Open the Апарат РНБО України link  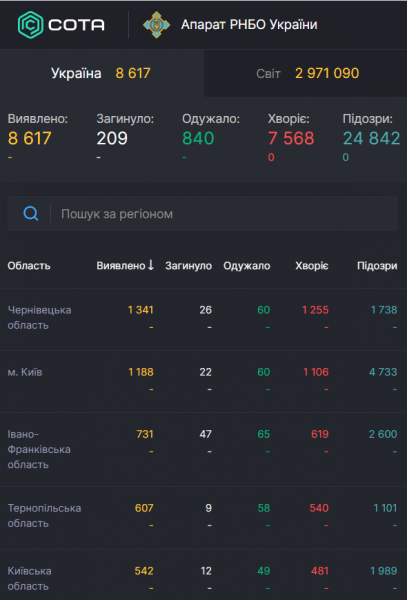249,25
